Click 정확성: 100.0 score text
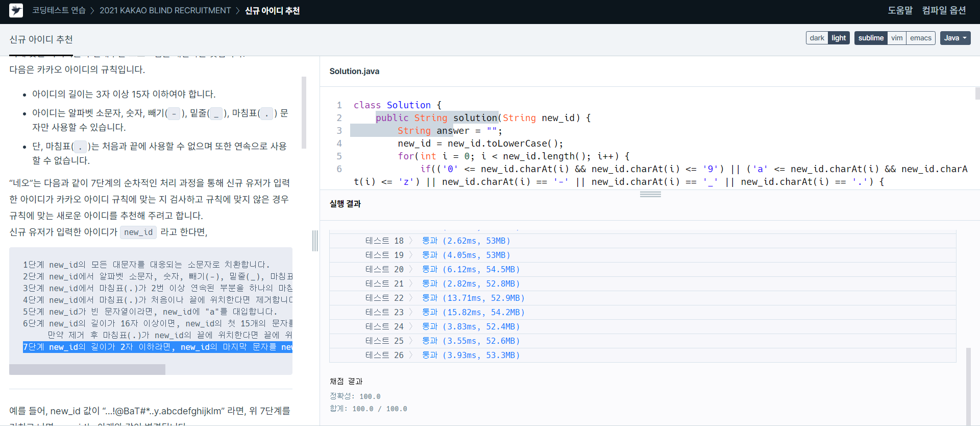 click(x=355, y=396)
